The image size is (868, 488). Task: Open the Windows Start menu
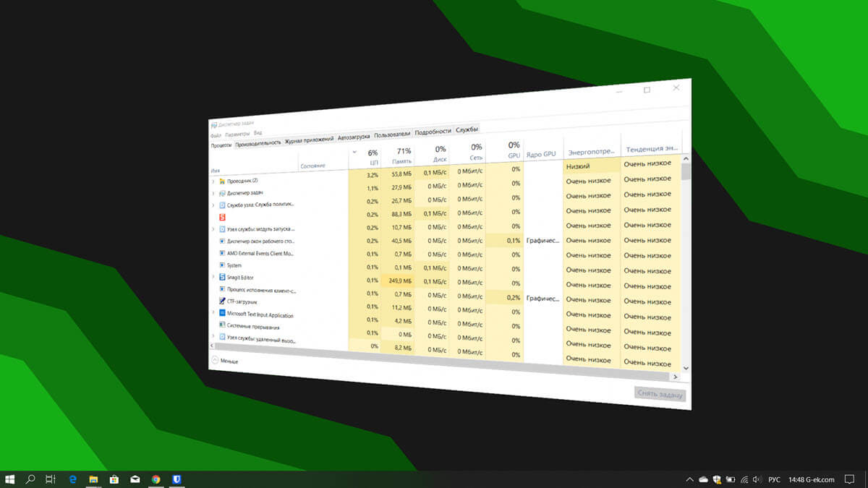click(x=11, y=479)
